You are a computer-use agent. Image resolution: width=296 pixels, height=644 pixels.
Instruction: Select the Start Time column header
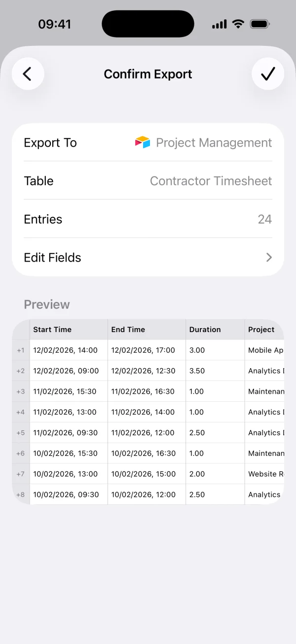tap(52, 329)
